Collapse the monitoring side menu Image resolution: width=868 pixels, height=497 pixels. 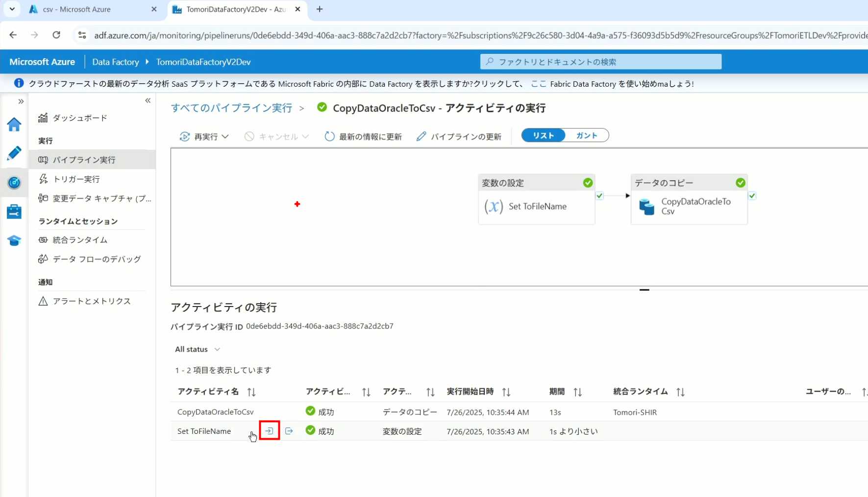pos(148,101)
